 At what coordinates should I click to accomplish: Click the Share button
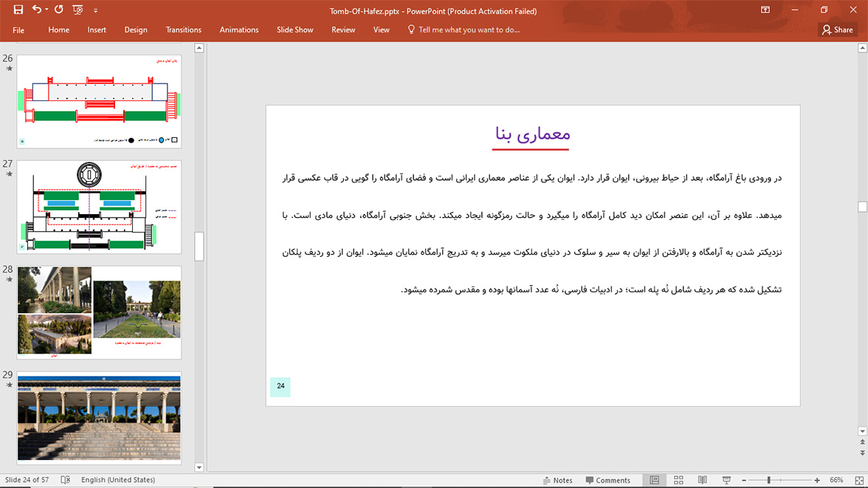tap(838, 30)
